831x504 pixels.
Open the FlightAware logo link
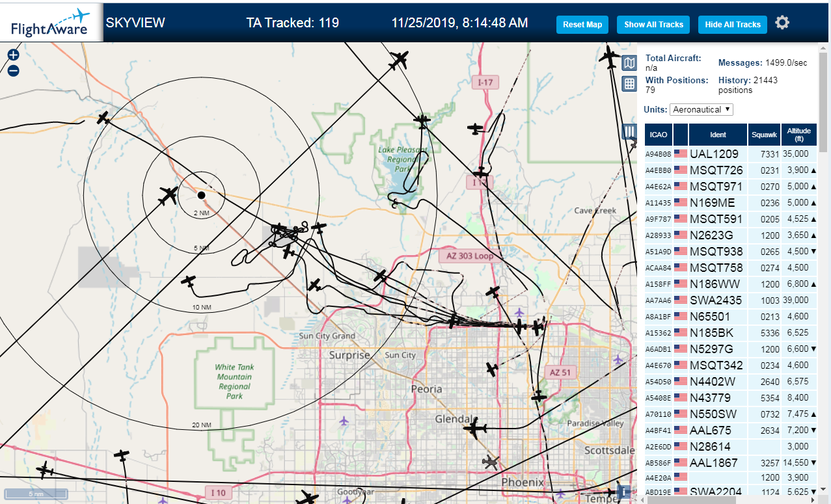[51, 23]
